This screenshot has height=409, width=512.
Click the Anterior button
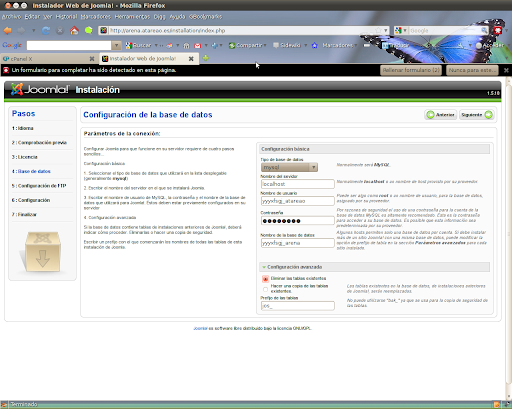pos(441,115)
